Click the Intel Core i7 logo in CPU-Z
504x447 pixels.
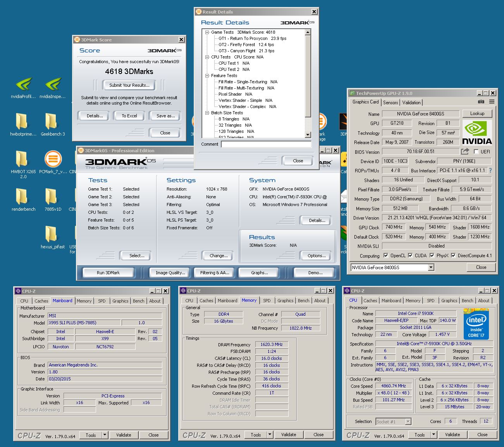476,324
